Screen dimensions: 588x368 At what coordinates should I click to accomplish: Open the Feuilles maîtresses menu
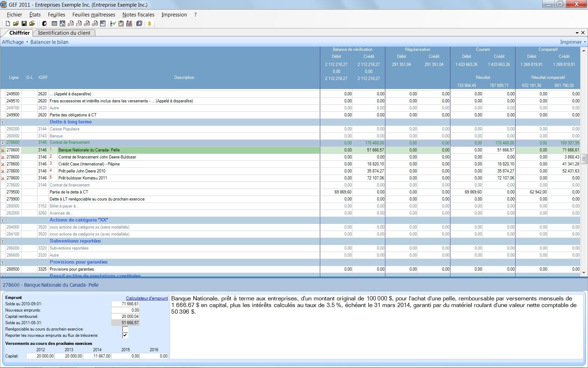(x=93, y=15)
